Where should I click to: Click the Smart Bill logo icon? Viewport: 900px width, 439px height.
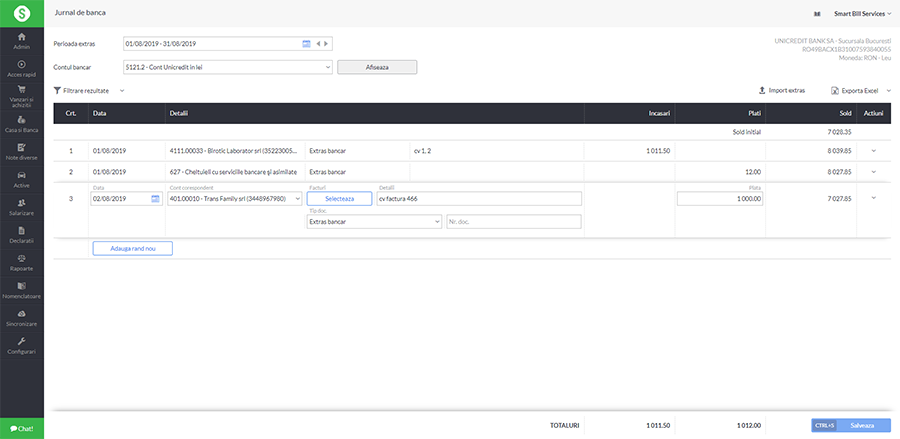click(x=21, y=12)
